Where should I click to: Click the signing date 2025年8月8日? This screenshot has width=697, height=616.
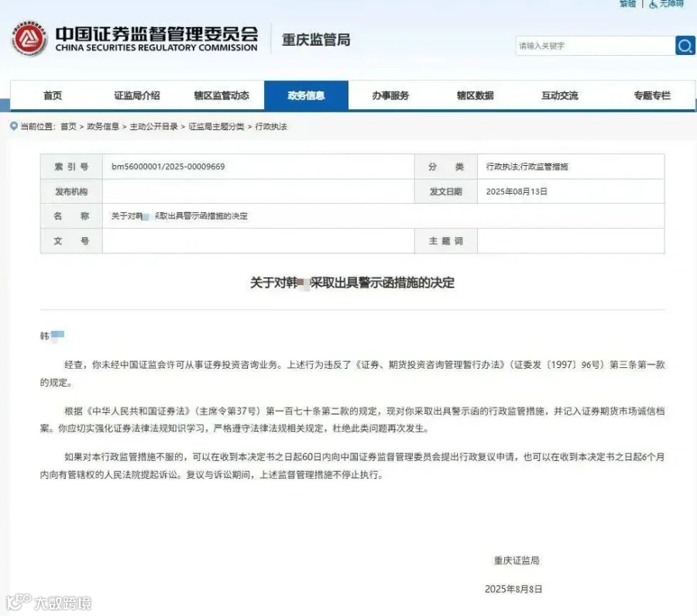[513, 590]
